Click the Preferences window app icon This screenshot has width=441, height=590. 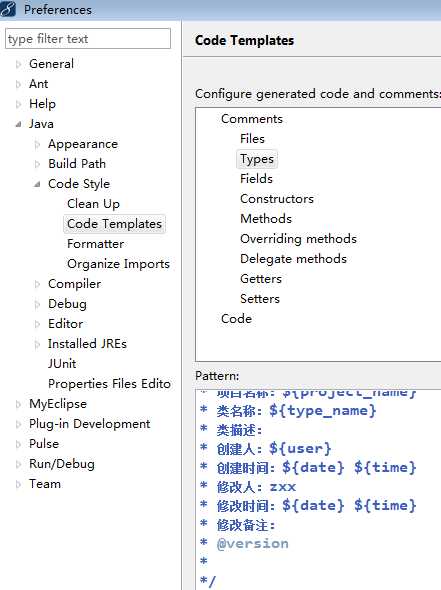(x=8, y=9)
